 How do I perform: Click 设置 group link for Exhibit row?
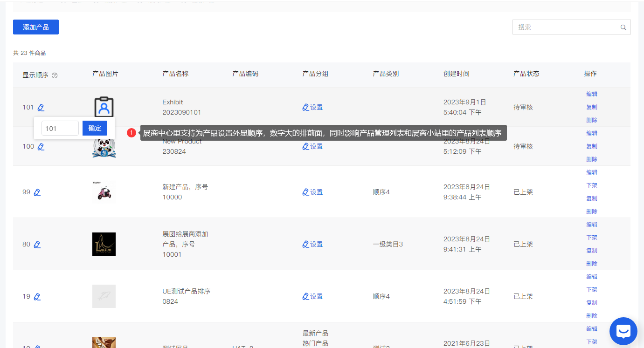312,107
